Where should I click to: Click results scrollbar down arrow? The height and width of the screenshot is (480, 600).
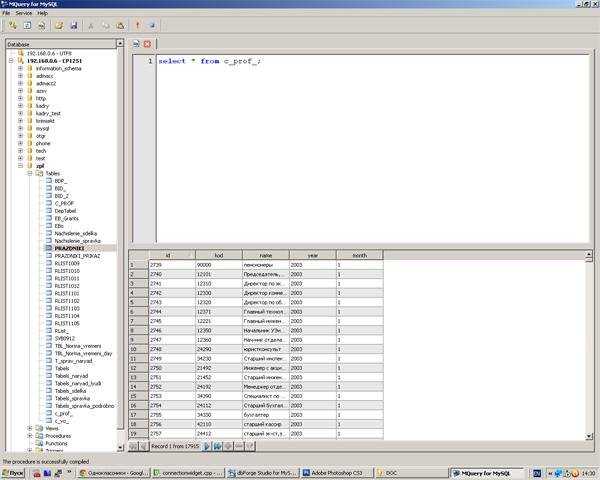click(589, 436)
